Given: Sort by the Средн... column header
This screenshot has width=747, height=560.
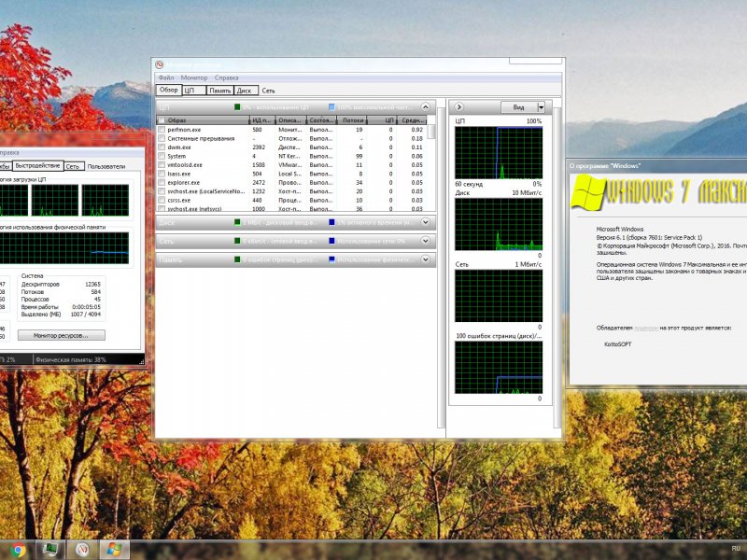Looking at the screenshot, I should click(x=412, y=120).
